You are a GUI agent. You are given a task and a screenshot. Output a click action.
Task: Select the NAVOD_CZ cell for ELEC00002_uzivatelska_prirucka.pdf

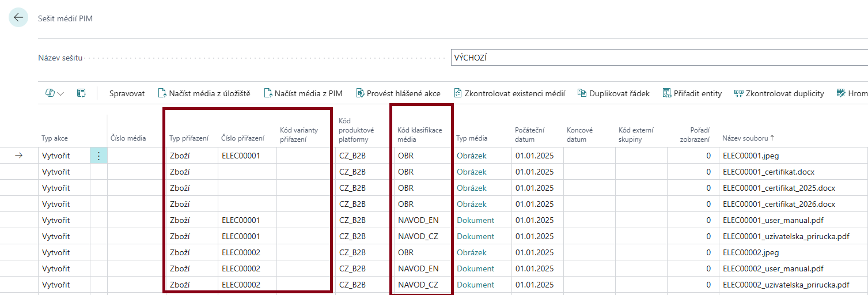point(418,285)
